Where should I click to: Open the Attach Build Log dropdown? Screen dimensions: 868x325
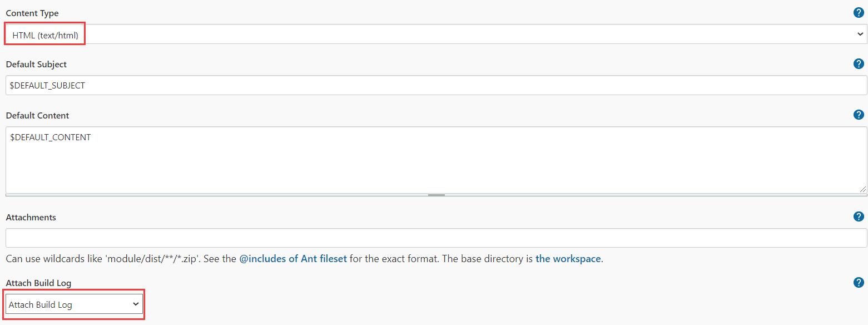tap(74, 304)
